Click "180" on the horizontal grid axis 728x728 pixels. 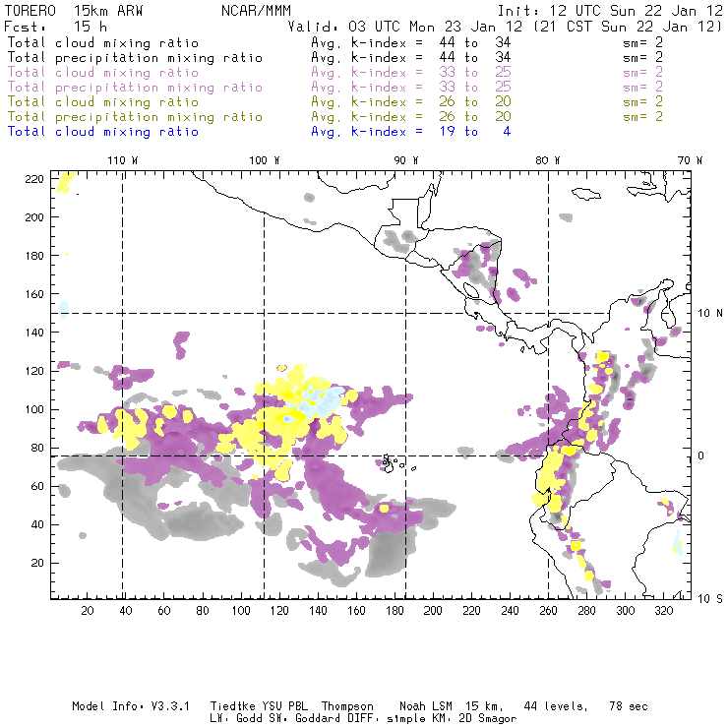(x=394, y=611)
